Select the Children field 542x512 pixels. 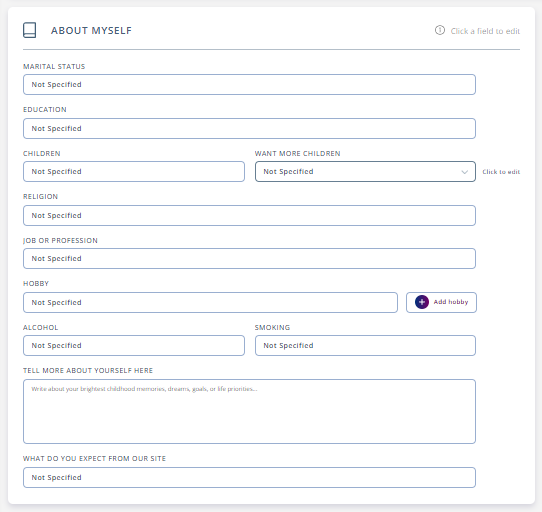134,172
